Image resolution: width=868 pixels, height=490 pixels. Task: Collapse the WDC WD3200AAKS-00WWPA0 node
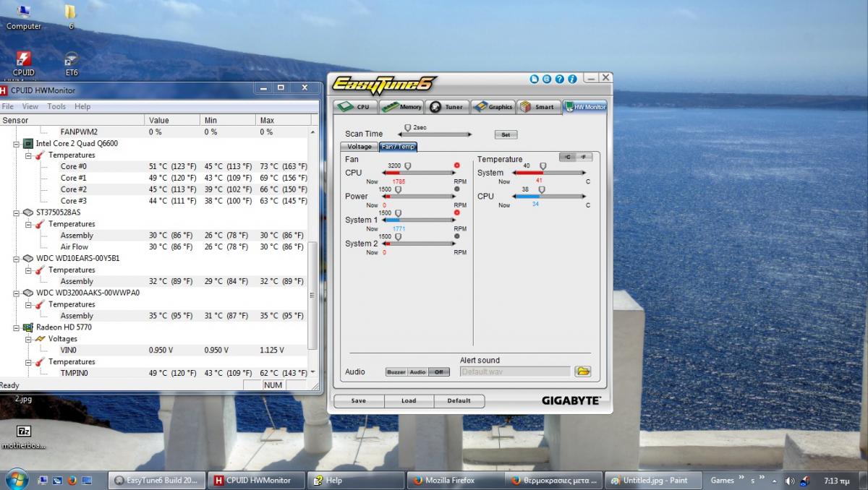click(16, 293)
